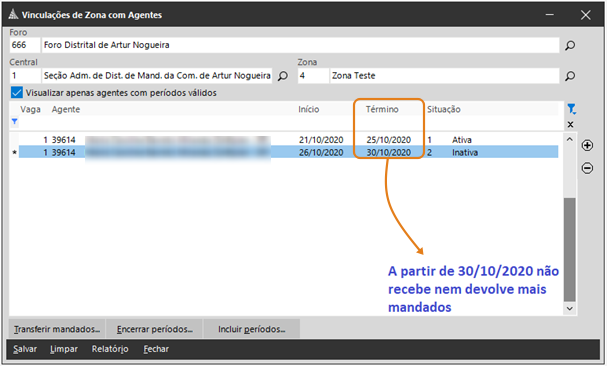Click Fechar in the bottom bar
The image size is (607, 366).
156,349
